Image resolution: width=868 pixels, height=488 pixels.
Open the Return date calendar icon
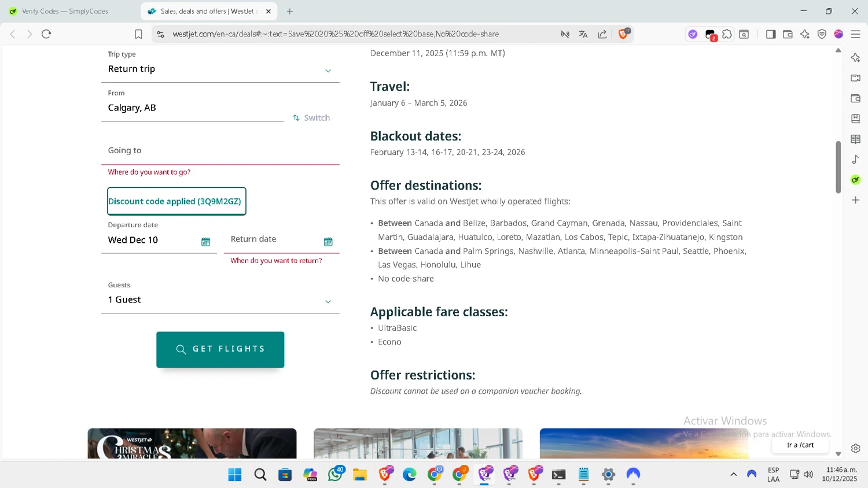[328, 242]
